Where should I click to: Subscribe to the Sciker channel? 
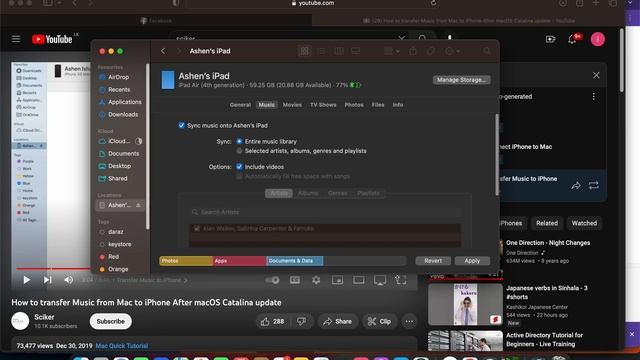click(111, 322)
